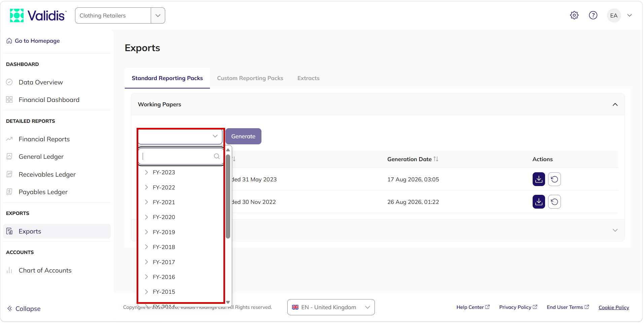The width and height of the screenshot is (644, 323).
Task: Open the user account menu chevron
Action: pos(630,15)
